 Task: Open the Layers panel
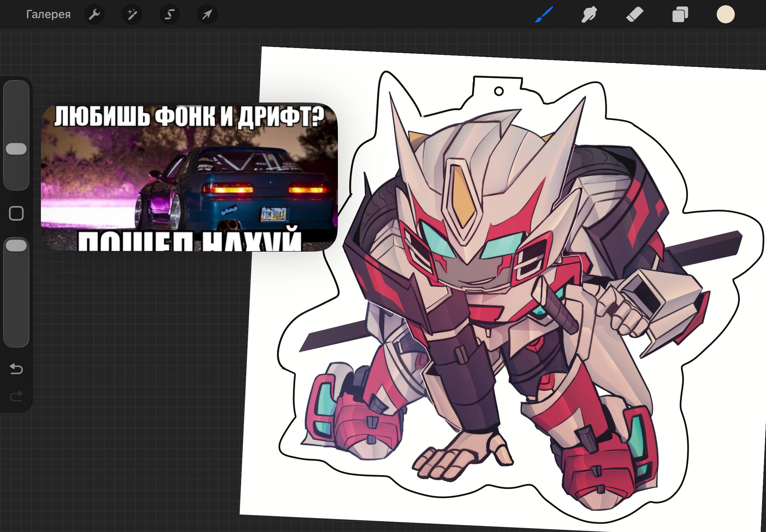(680, 15)
